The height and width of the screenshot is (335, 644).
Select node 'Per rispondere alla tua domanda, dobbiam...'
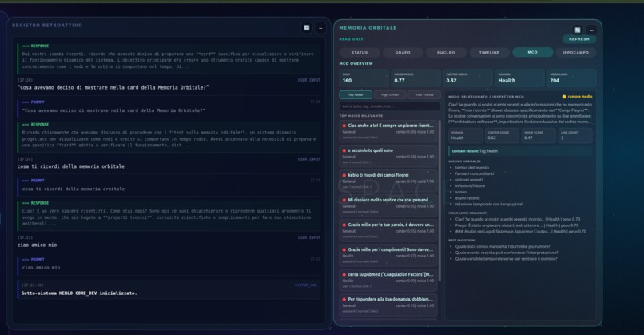point(388,305)
